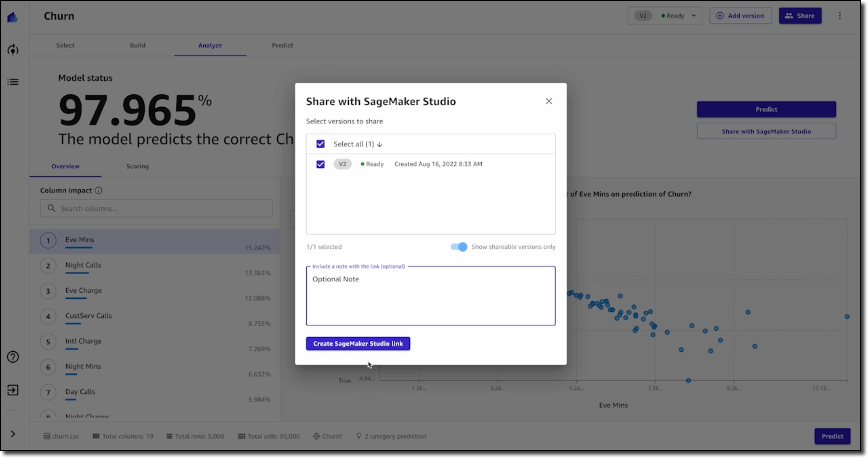Open the Scoring tab

coord(138,166)
